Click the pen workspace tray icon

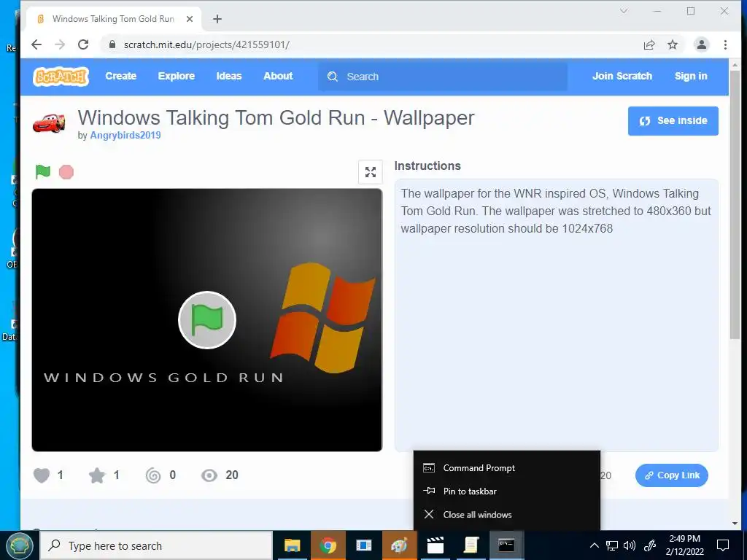650,545
